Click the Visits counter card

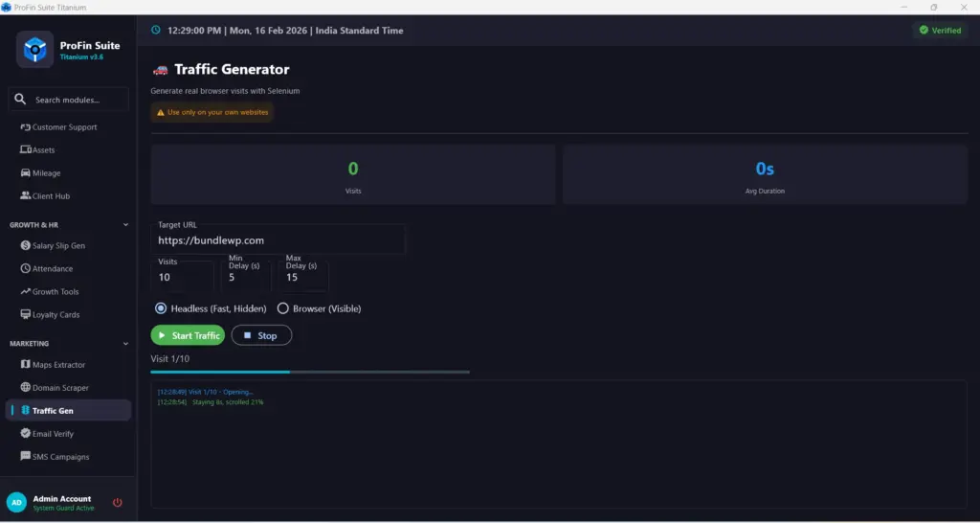[x=353, y=174]
